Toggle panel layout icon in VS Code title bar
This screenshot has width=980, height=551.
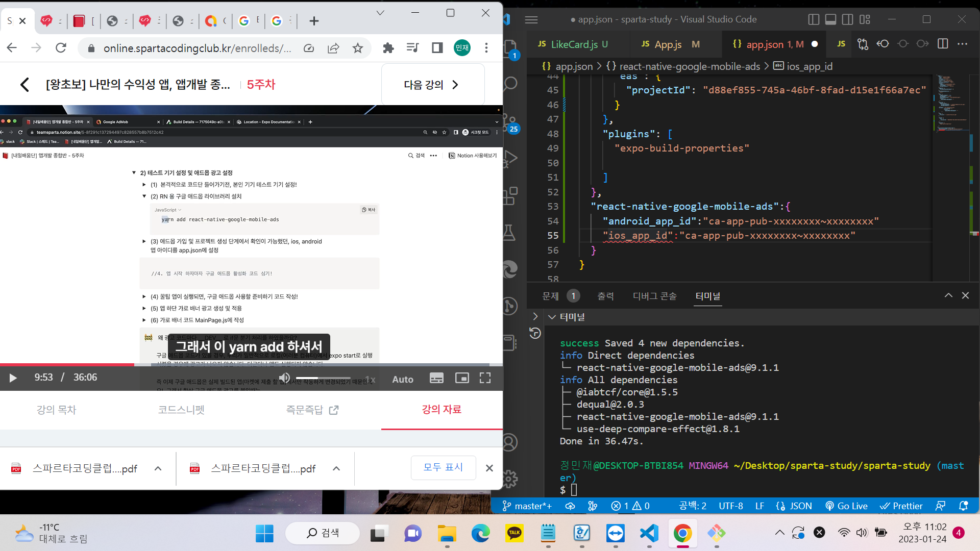(x=831, y=19)
